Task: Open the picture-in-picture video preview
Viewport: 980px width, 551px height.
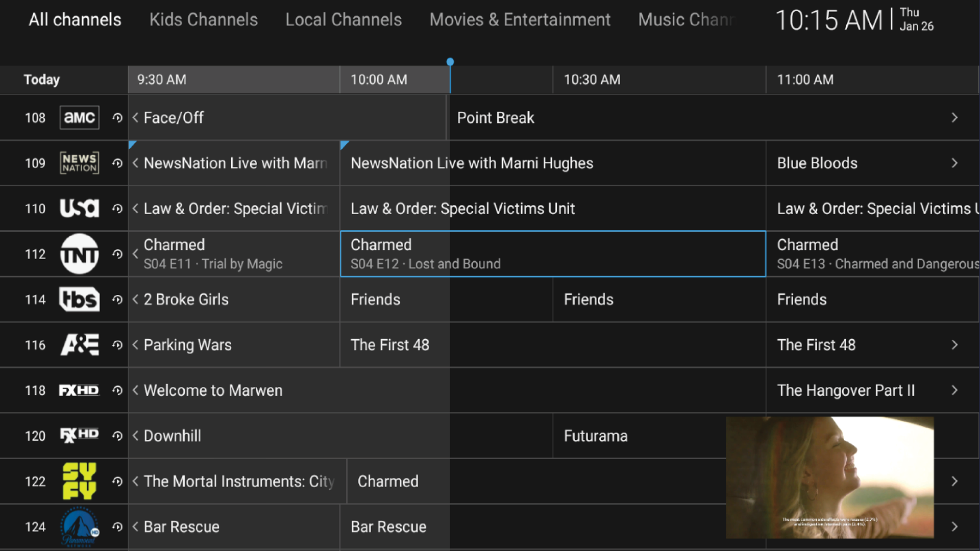Action: tap(829, 477)
